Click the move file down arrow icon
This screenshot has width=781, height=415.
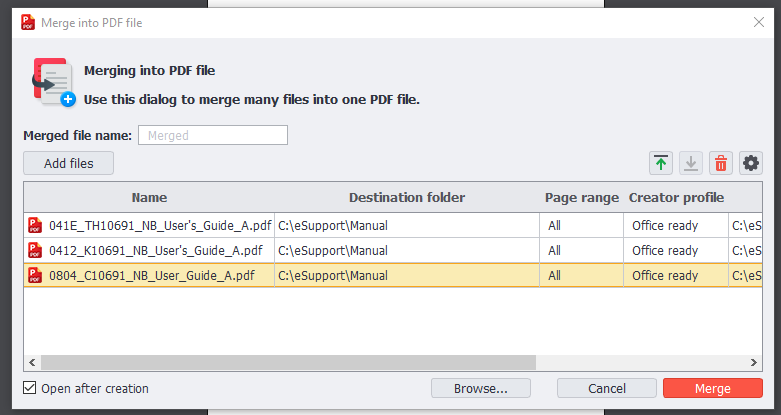(x=690, y=163)
